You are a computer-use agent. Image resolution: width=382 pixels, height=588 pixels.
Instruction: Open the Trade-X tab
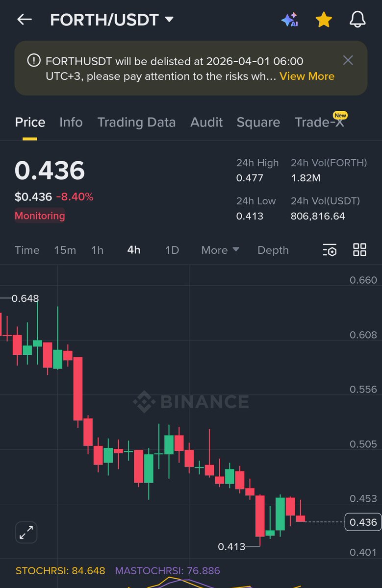pos(320,122)
